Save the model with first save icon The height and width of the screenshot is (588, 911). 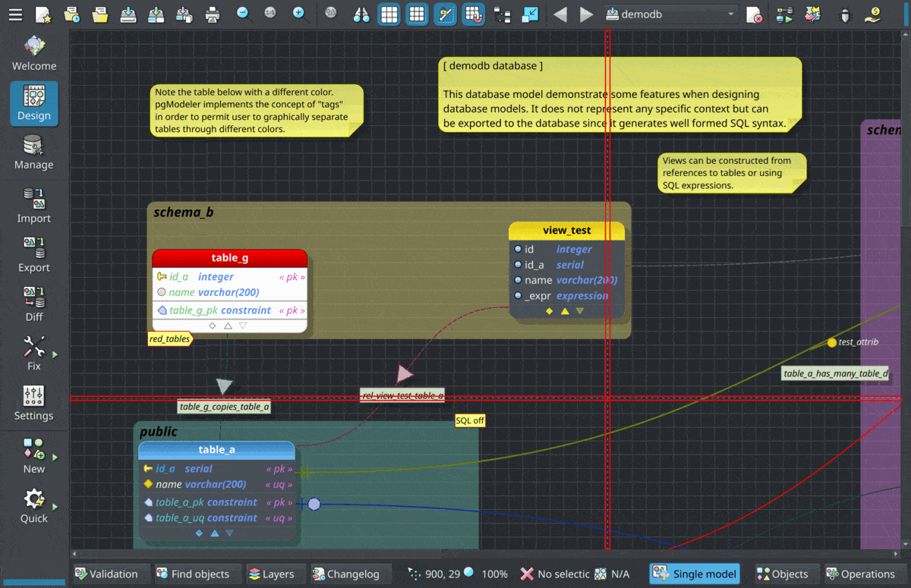pos(128,14)
